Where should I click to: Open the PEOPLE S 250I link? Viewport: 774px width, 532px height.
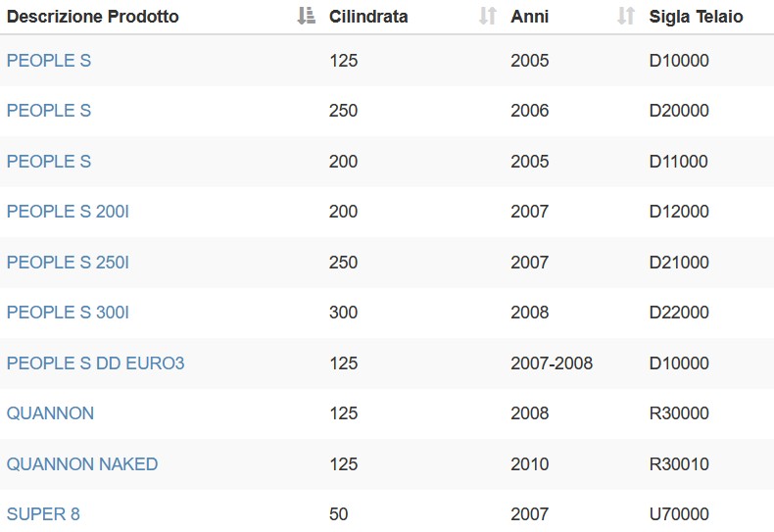69,262
